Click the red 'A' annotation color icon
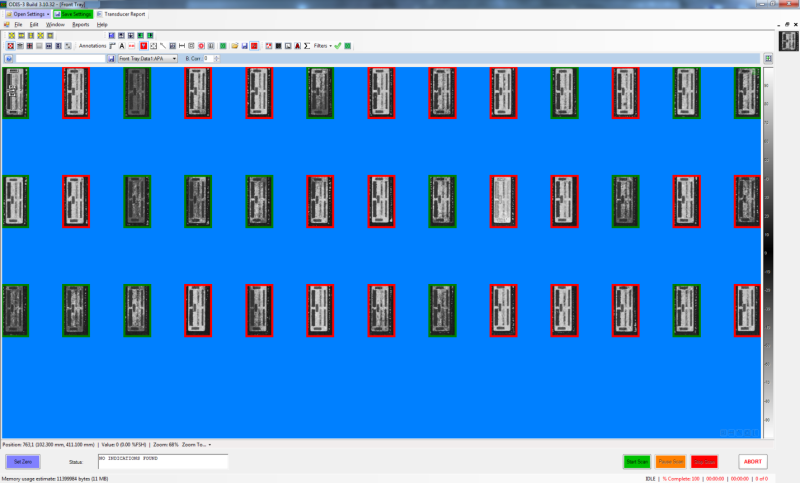This screenshot has width=800, height=483. (297, 46)
